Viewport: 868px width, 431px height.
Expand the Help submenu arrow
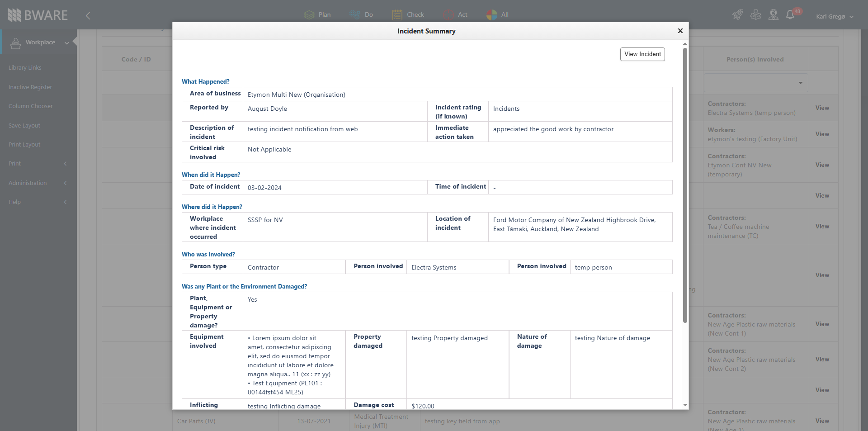click(65, 202)
